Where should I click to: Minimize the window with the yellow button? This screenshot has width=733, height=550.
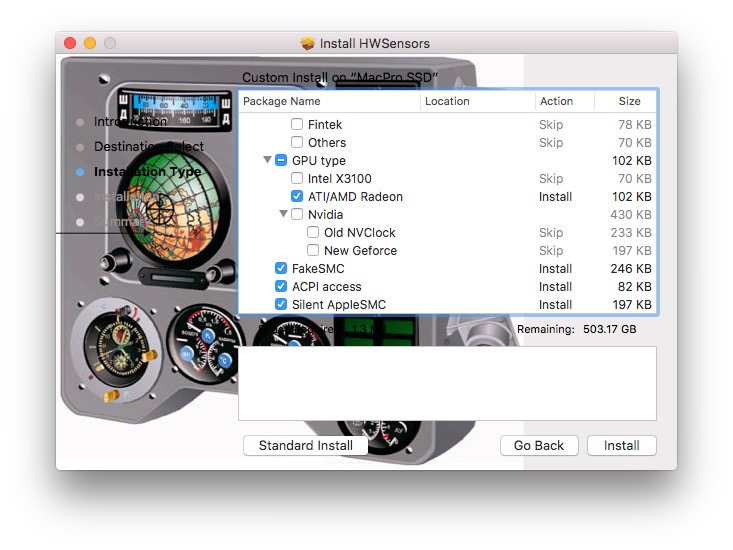click(x=90, y=43)
